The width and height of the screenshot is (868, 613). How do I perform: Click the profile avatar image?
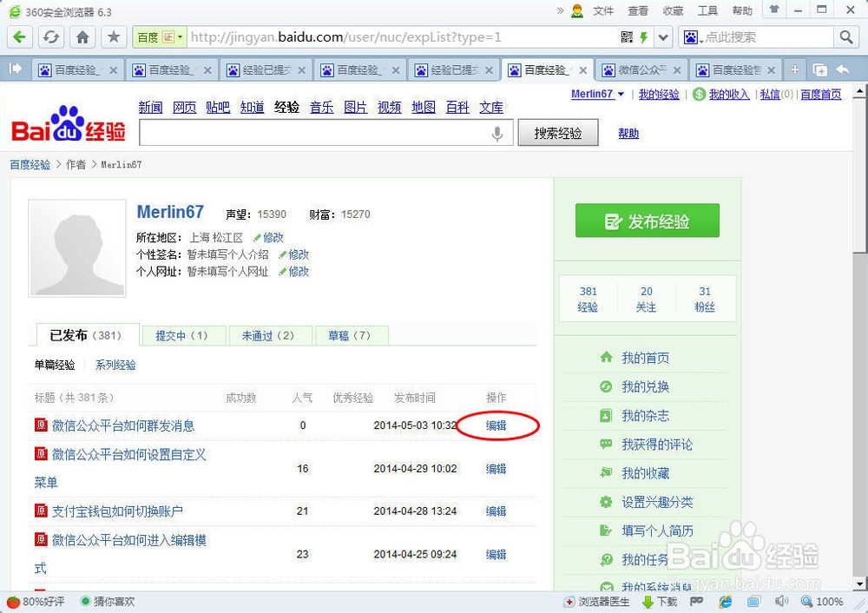click(x=77, y=248)
